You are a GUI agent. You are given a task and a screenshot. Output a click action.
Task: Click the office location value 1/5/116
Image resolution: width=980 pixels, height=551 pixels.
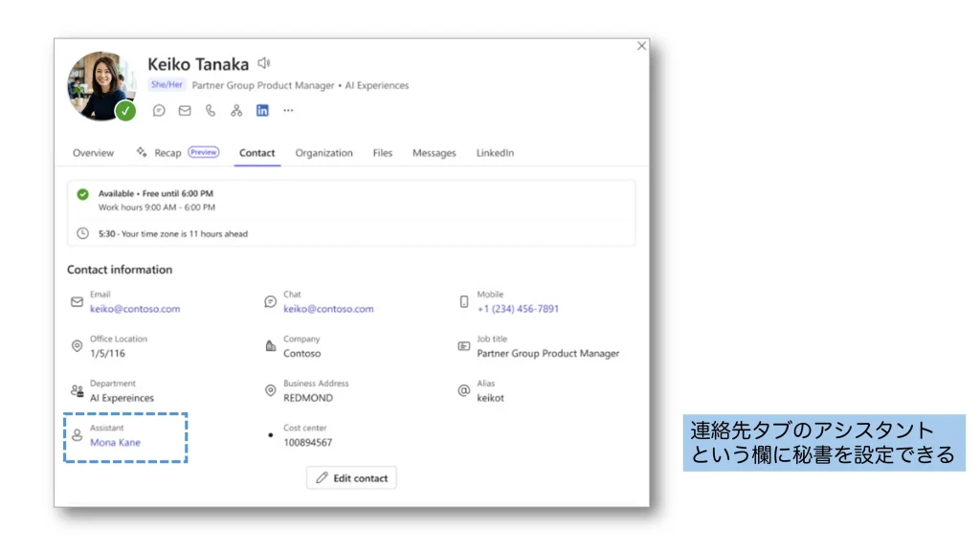[107, 354]
